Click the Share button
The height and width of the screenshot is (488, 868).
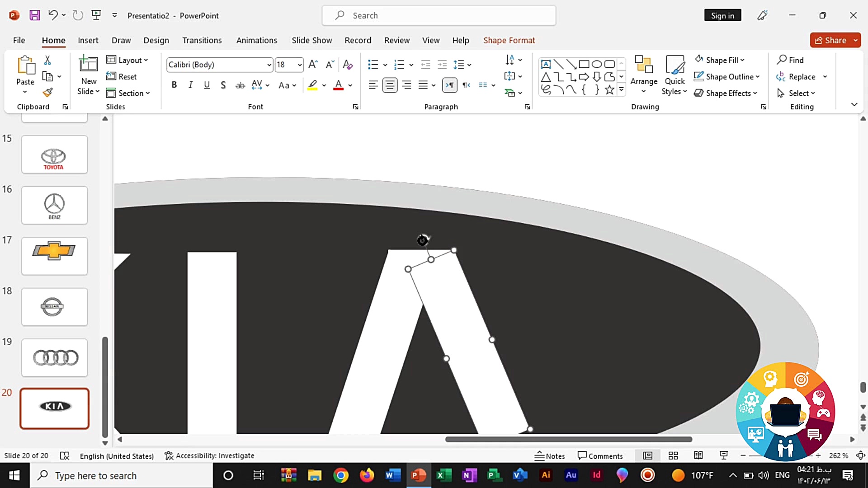click(x=830, y=40)
